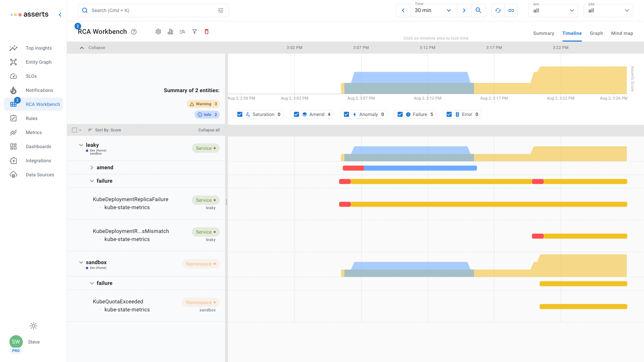
Task: Click the Summary tab
Action: click(544, 34)
